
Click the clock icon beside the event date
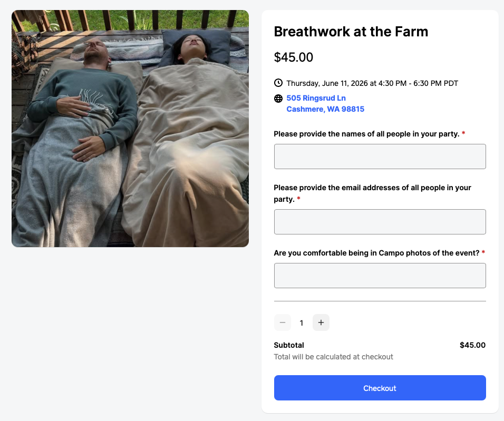(x=278, y=83)
